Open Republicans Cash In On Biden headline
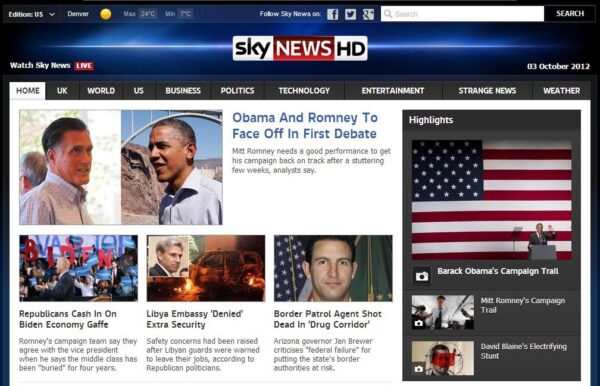The width and height of the screenshot is (600, 386). [68, 319]
